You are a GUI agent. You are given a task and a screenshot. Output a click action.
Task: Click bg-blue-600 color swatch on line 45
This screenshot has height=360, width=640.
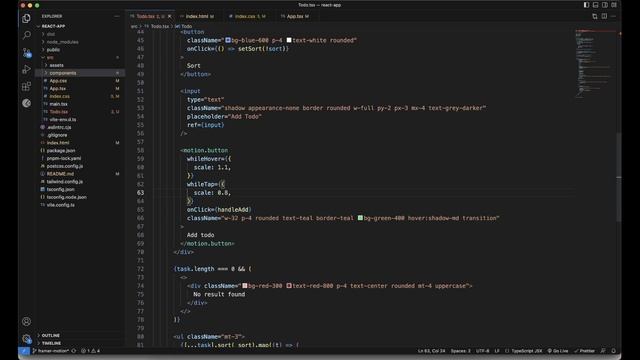point(228,40)
